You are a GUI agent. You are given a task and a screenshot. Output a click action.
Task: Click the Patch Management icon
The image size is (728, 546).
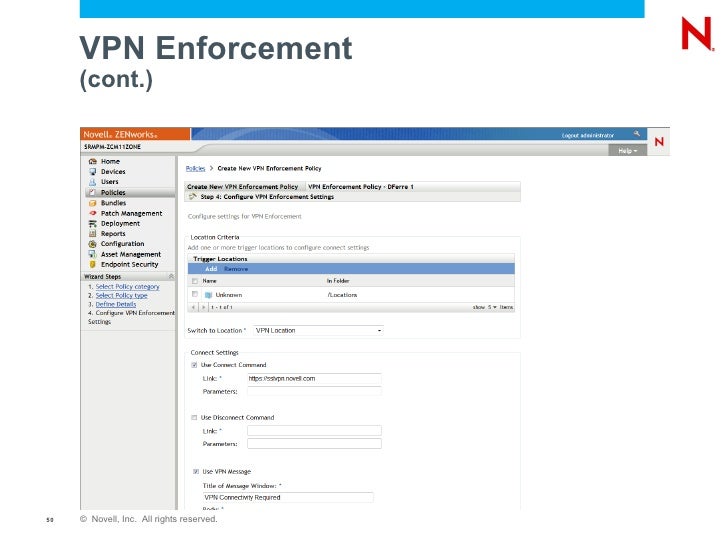tap(92, 213)
